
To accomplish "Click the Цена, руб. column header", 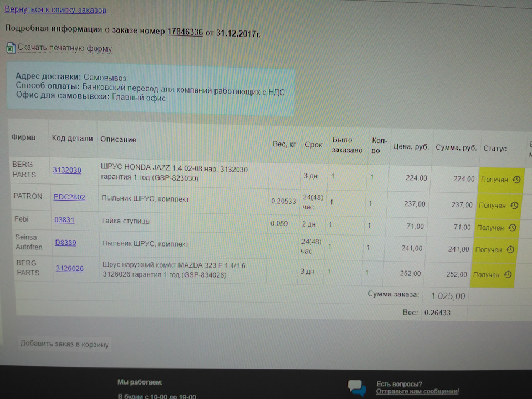I will 411,146.
